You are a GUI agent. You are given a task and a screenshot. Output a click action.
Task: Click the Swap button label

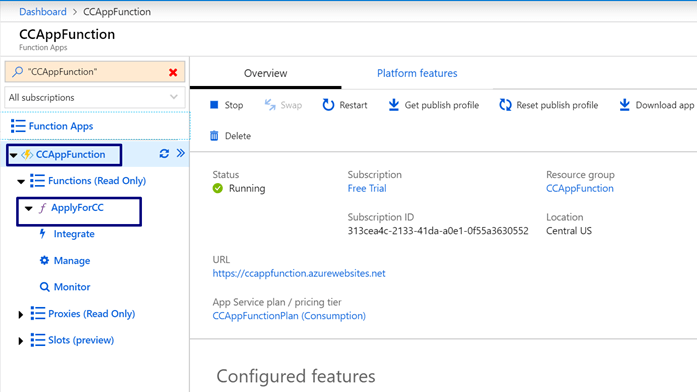coord(291,105)
